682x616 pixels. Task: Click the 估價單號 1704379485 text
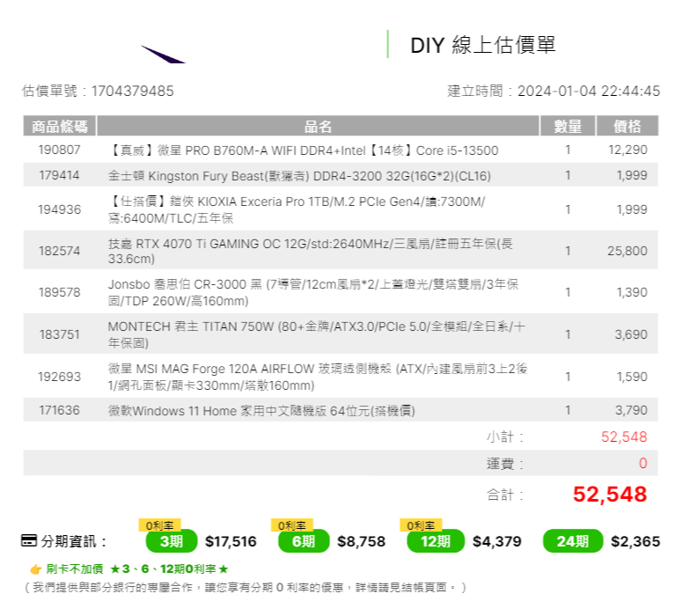pyautogui.click(x=98, y=91)
